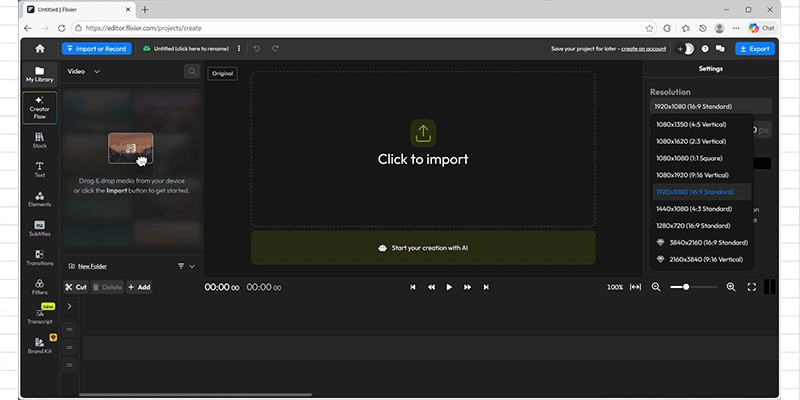This screenshot has height=400, width=800.
Task: Open the Resolution combo box
Action: point(710,106)
